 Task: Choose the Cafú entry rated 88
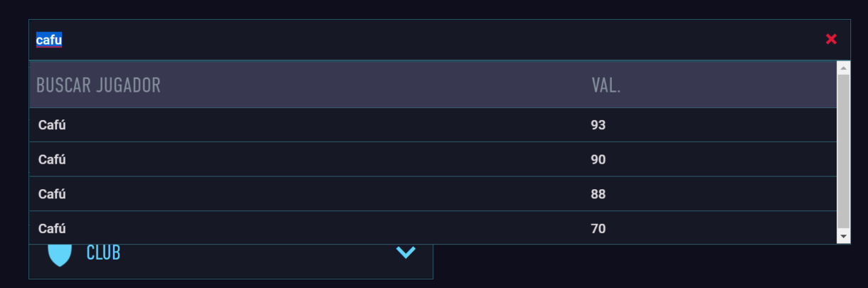[433, 193]
